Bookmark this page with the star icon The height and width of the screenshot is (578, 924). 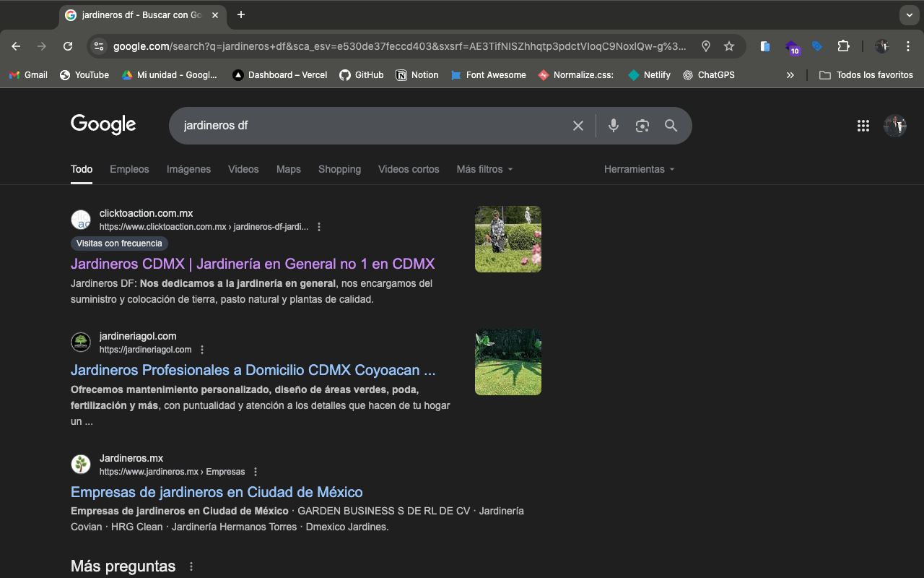click(729, 46)
